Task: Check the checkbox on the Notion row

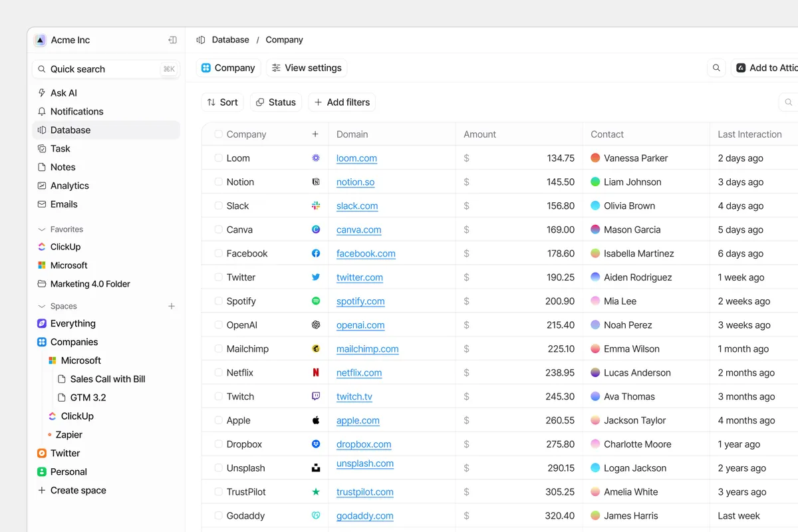Action: [217, 182]
